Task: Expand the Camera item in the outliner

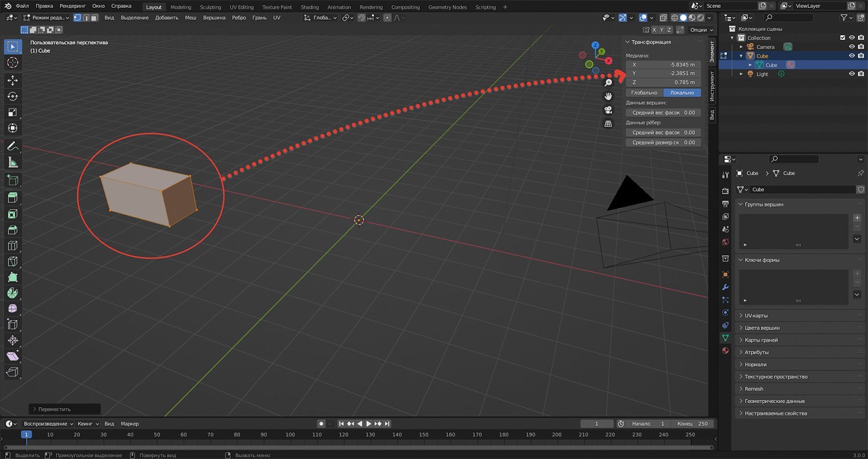Action: pyautogui.click(x=741, y=47)
